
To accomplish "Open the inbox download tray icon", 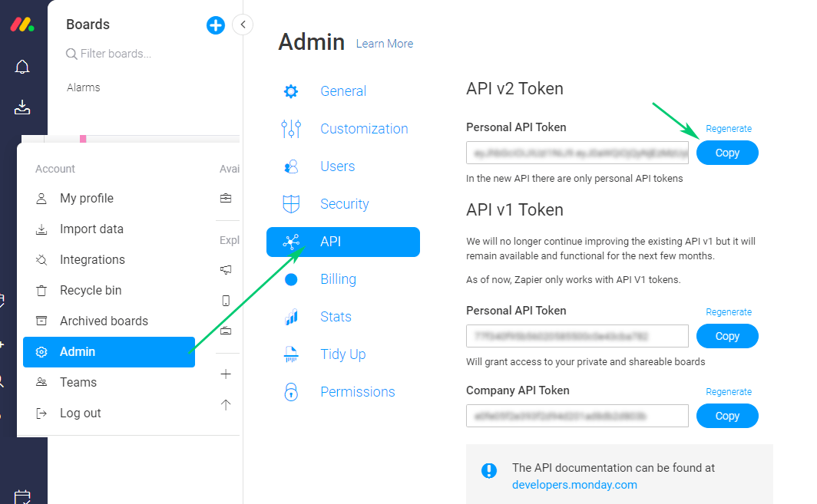I will [22, 107].
